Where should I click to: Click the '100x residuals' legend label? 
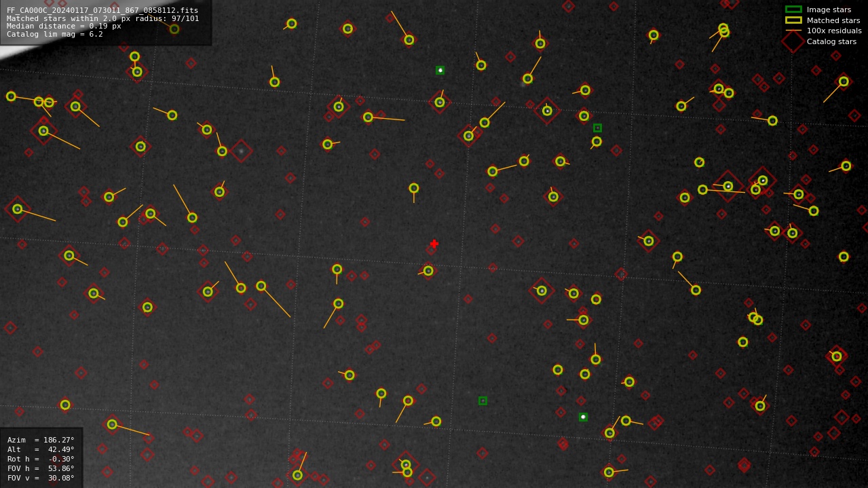tap(834, 31)
